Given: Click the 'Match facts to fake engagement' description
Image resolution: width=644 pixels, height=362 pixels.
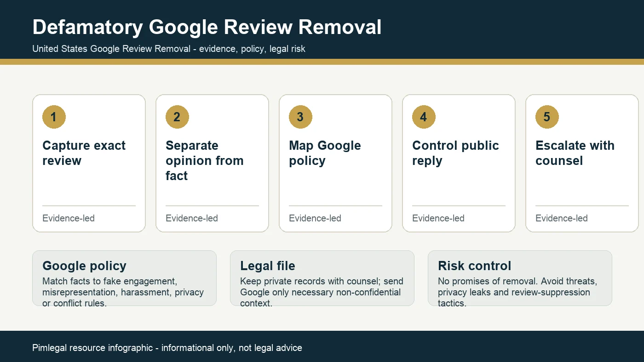Looking at the screenshot, I should coord(123,292).
